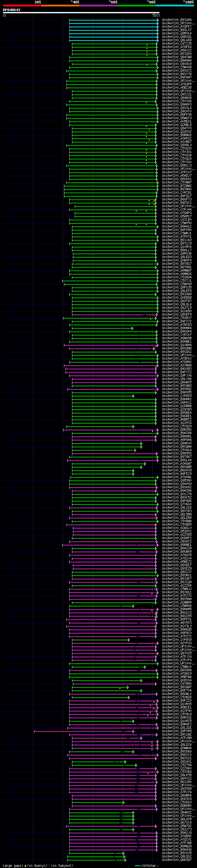Open hit UniRef100_B9S472
This screenshot has height=868, width=197.
(x=176, y=71)
